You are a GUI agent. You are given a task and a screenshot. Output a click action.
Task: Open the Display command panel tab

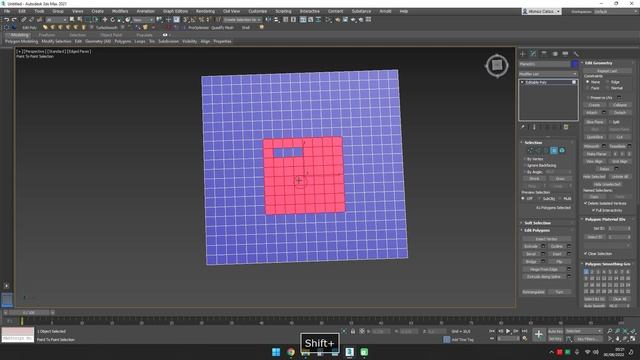click(x=565, y=54)
